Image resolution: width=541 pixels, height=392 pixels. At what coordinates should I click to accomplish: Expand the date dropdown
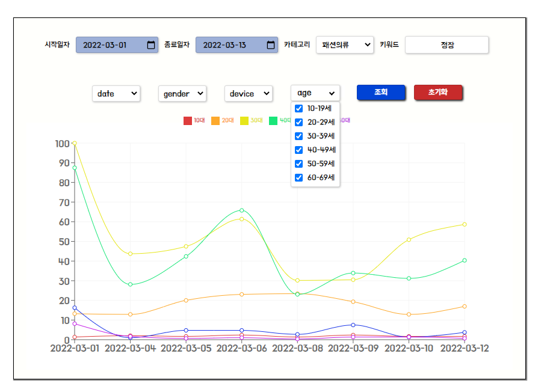click(116, 93)
